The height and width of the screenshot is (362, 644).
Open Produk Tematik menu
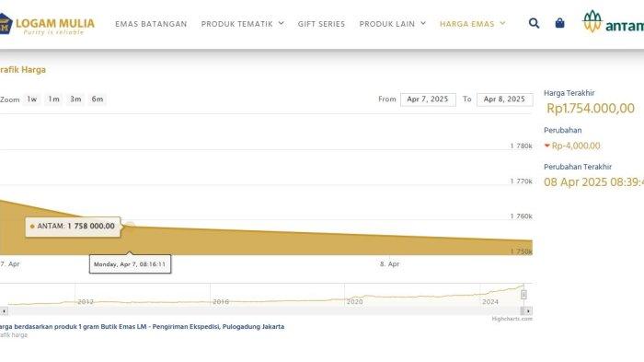click(x=237, y=24)
